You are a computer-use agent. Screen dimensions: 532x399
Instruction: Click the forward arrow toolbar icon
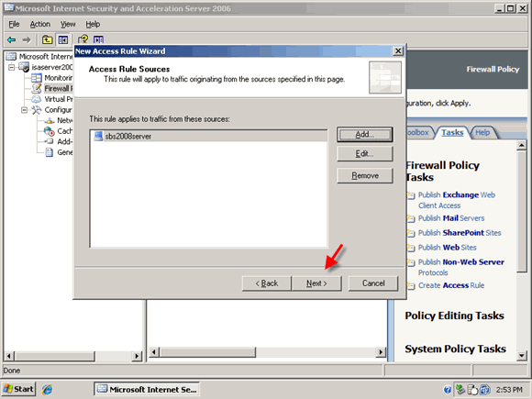pos(27,40)
